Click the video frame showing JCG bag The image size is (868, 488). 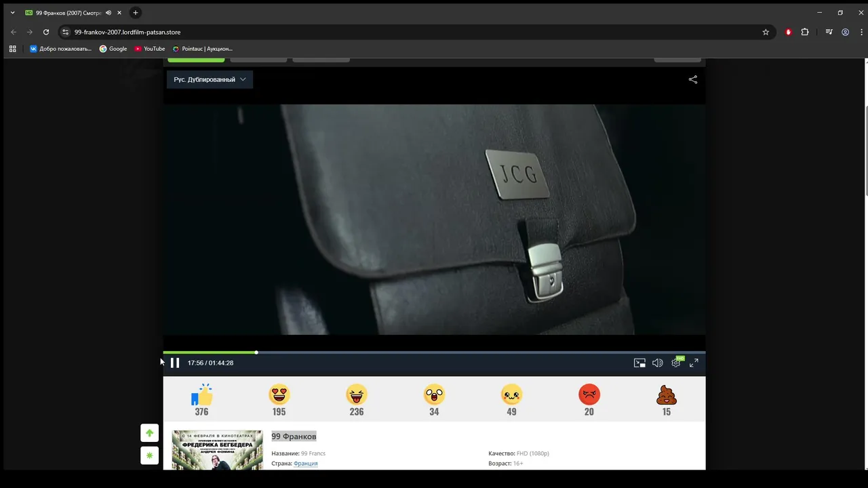[434, 219]
